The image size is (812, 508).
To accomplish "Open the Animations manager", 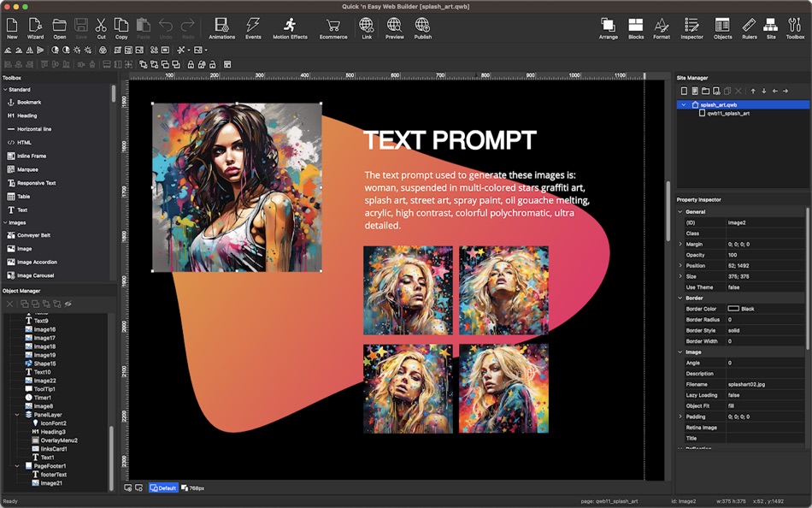I will coord(221,28).
